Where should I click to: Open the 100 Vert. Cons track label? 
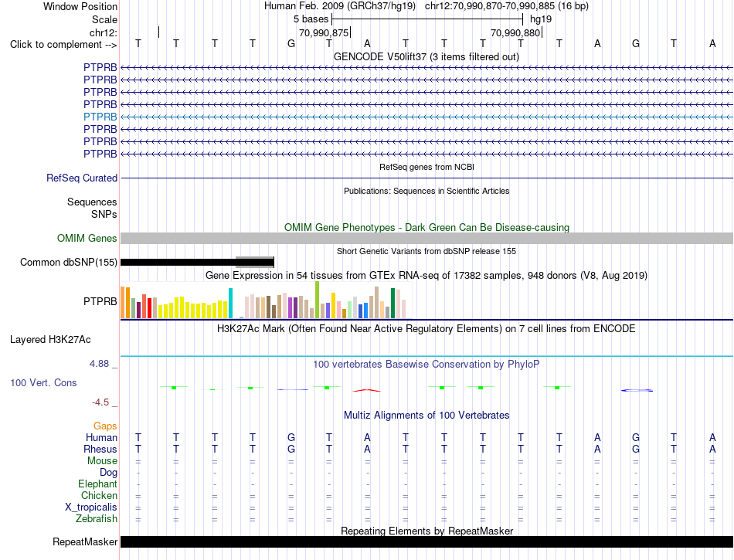(43, 382)
